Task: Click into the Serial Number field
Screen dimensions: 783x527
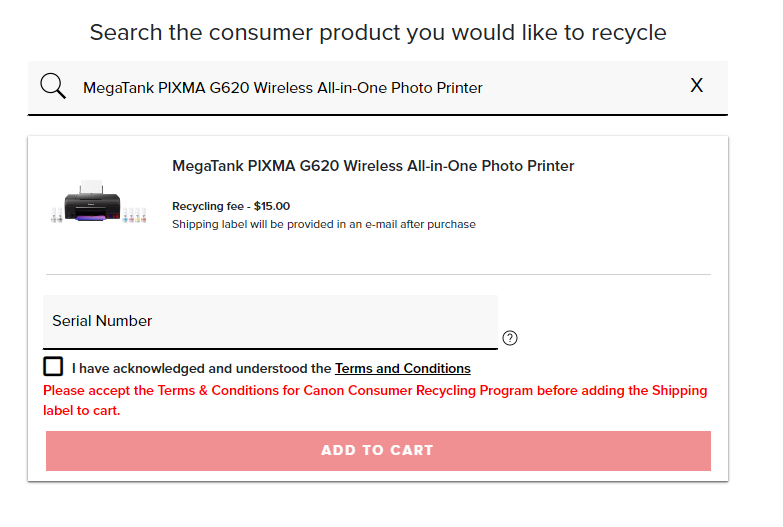Action: click(x=270, y=321)
